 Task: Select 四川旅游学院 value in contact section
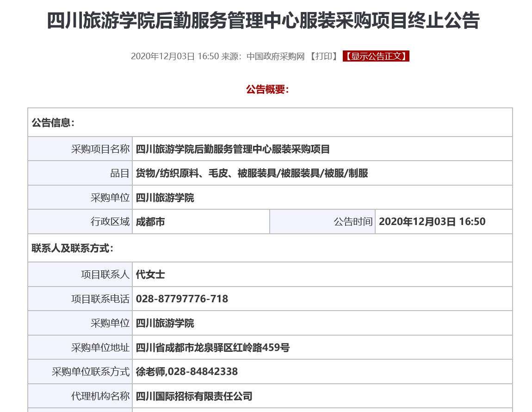click(165, 323)
